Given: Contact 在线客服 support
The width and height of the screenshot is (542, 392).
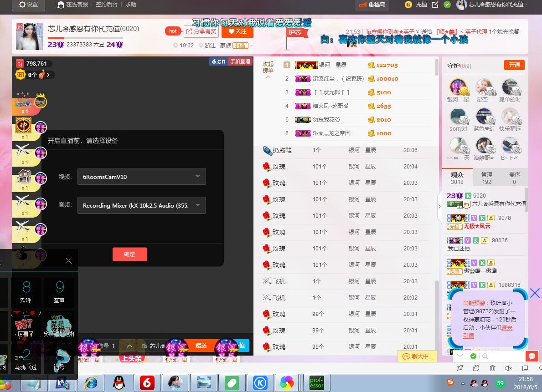Looking at the screenshot, I should coord(73,5).
